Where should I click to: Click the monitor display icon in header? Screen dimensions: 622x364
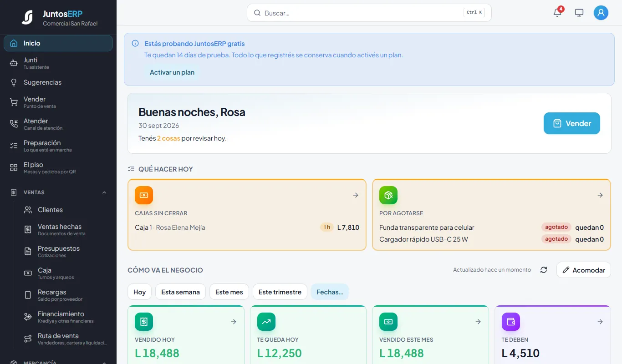(579, 13)
